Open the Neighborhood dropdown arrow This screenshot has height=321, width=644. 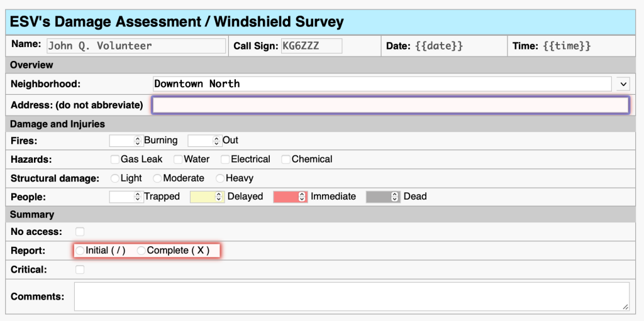point(623,84)
